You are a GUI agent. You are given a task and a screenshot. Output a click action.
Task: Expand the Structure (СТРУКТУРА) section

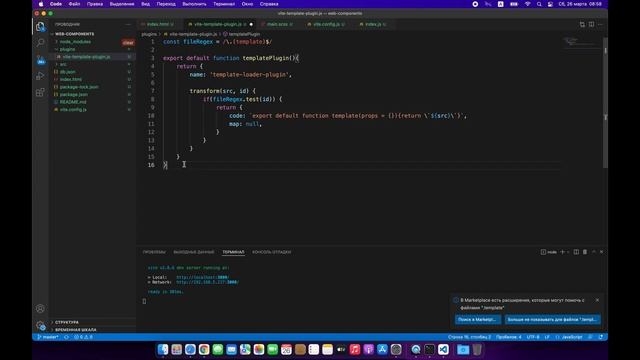pyautogui.click(x=67, y=322)
